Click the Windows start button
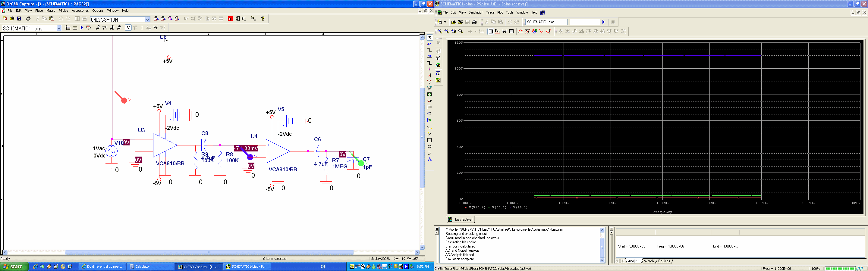 click(x=14, y=266)
